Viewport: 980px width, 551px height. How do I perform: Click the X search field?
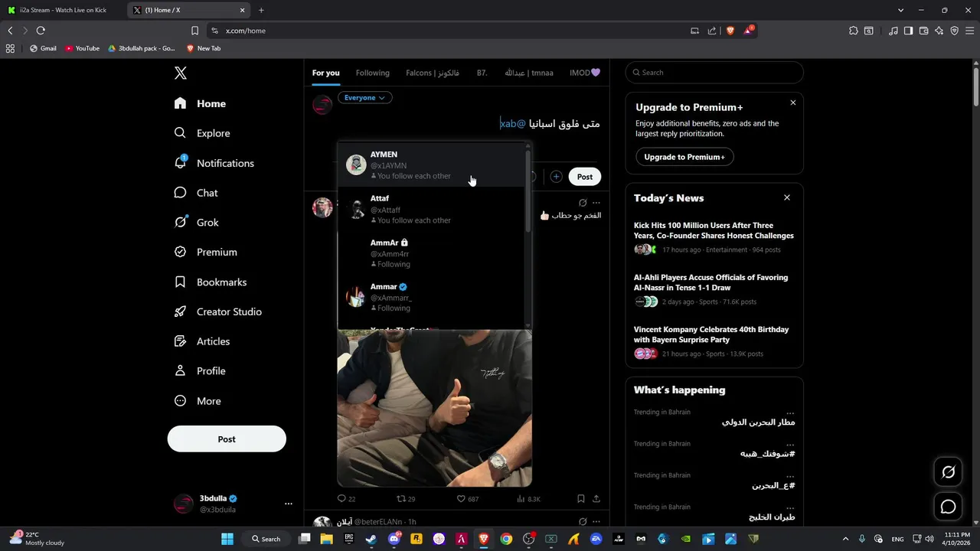[x=714, y=73]
